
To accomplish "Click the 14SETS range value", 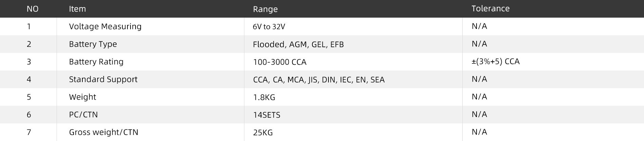I will click(266, 115).
